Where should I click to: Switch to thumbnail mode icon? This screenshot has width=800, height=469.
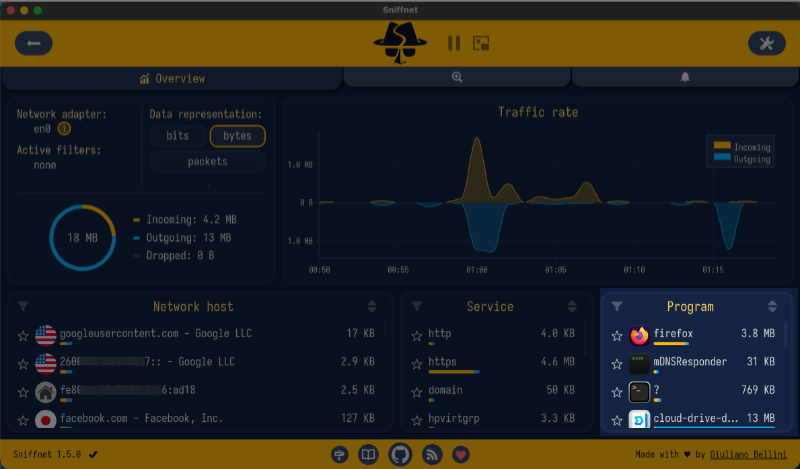pyautogui.click(x=481, y=43)
